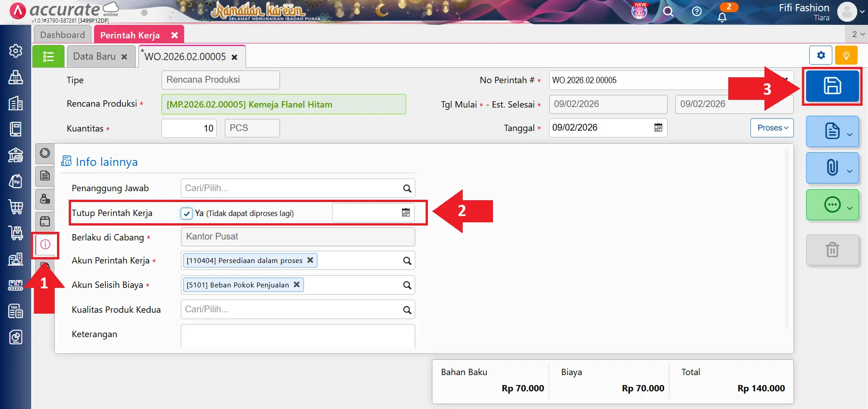
Task: Uncheck the Tutup Perintah Kerja checkbox
Action: [x=186, y=213]
